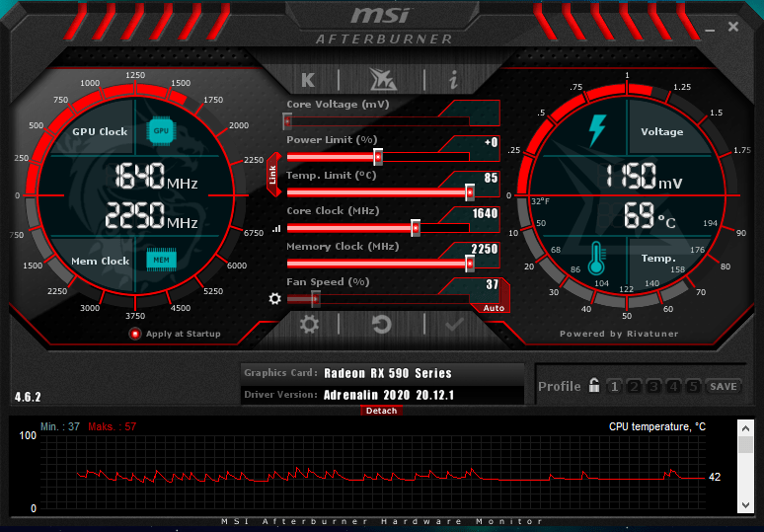This screenshot has height=532, width=764.
Task: Select profile slot 5
Action: coord(693,386)
